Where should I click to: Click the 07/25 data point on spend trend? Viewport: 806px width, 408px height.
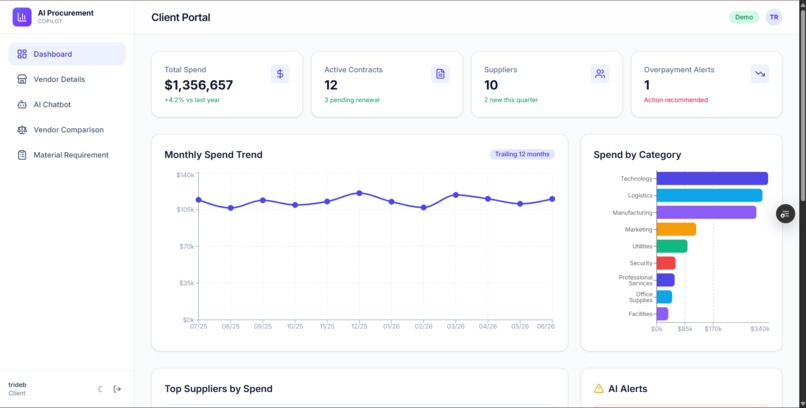198,200
